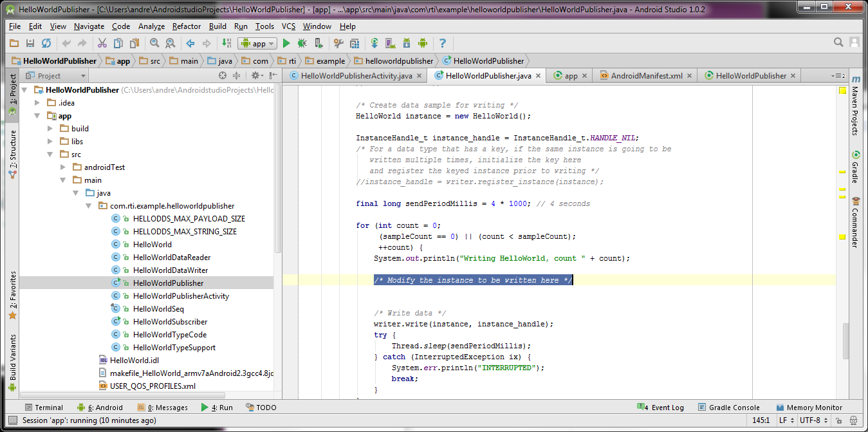868x432 pixels.
Task: Click the Find magnifier icon
Action: pyautogui.click(x=154, y=43)
